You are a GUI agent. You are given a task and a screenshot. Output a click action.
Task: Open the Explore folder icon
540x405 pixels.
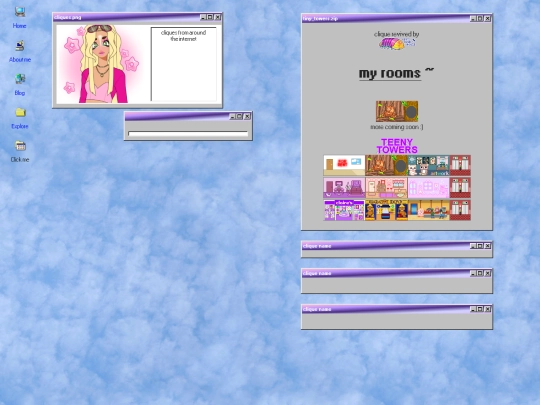[x=20, y=112]
